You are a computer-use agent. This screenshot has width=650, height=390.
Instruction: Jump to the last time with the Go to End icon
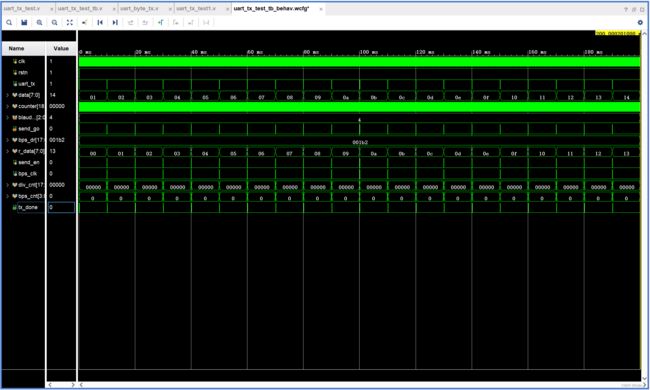tap(115, 22)
